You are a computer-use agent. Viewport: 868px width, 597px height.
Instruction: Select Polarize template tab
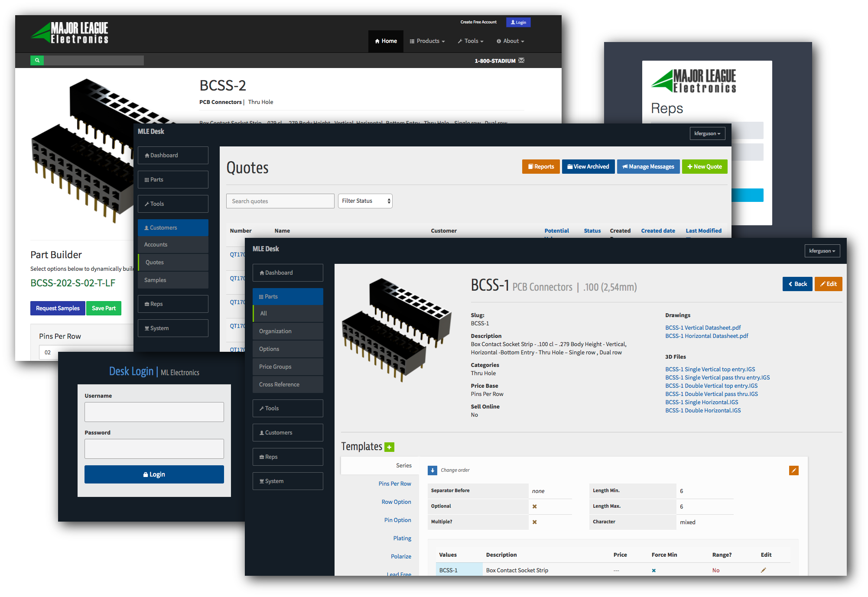[x=401, y=556]
